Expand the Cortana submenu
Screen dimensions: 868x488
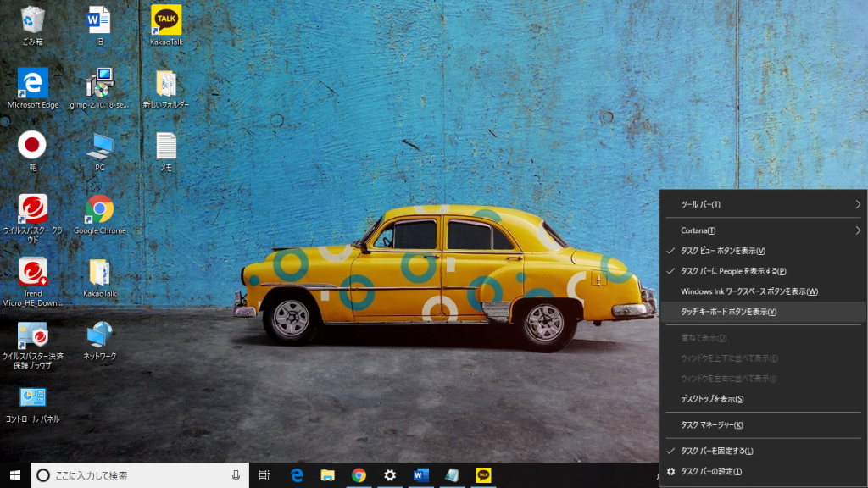coord(763,230)
